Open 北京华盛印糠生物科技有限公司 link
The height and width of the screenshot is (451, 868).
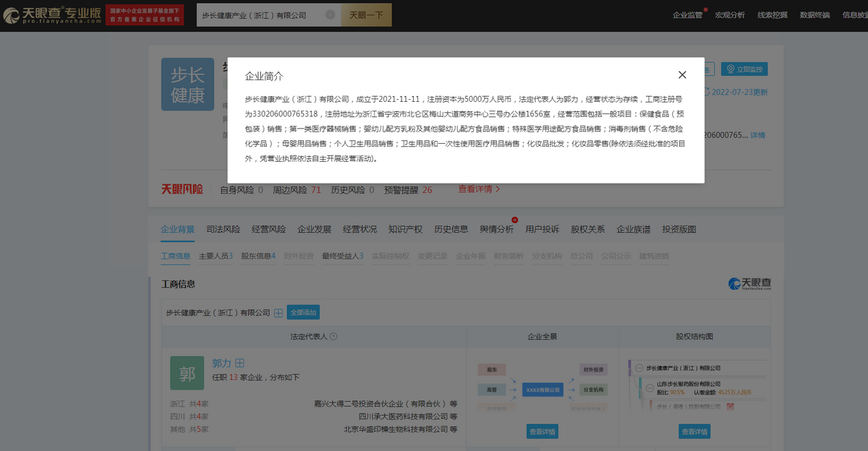[x=396, y=429]
